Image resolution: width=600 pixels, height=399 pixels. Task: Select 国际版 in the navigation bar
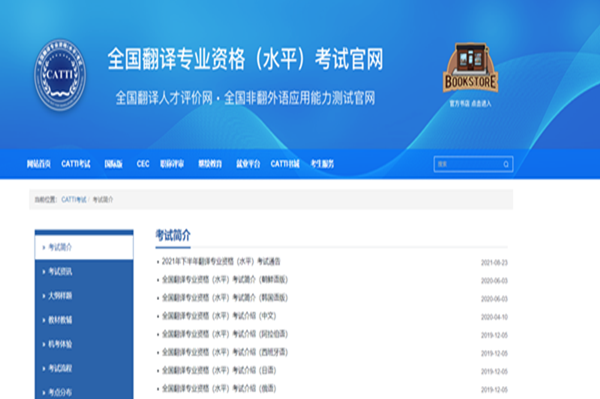click(x=113, y=164)
